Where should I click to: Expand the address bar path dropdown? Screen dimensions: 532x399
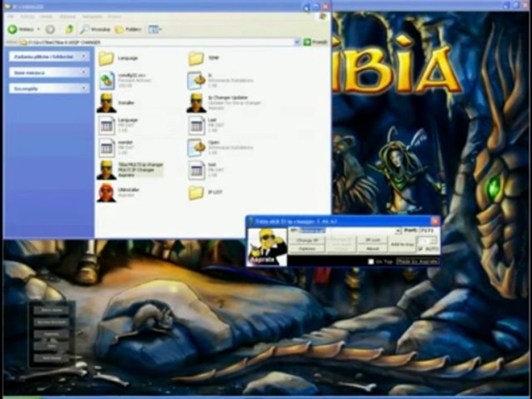point(297,43)
